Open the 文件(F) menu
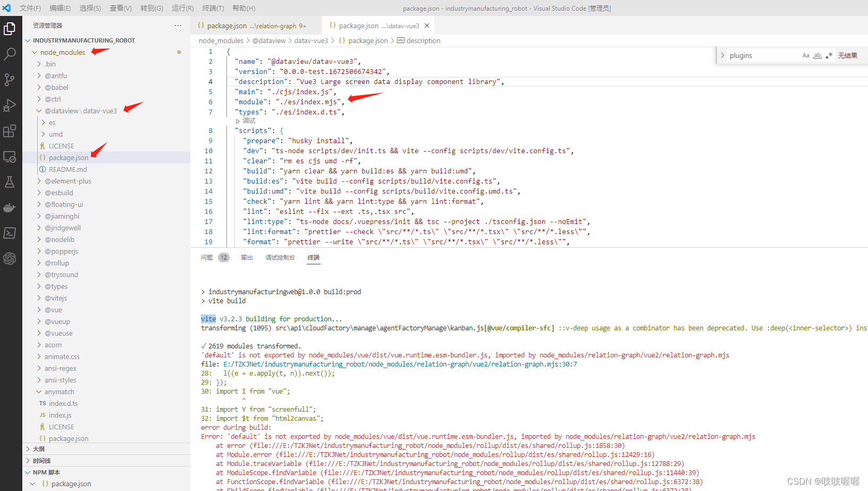 30,8
